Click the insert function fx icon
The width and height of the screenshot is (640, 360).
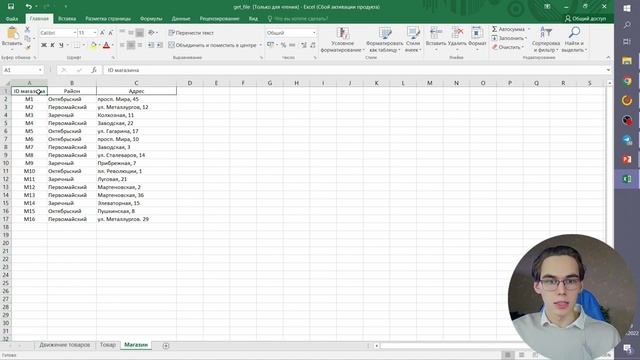click(94, 70)
